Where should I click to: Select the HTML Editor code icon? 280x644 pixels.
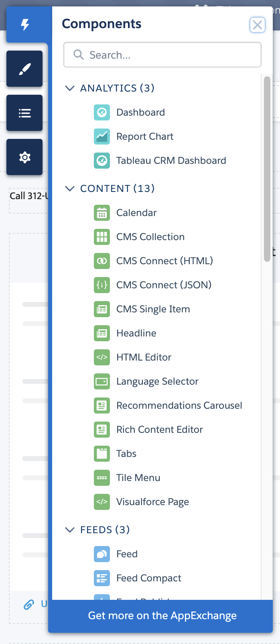point(102,357)
